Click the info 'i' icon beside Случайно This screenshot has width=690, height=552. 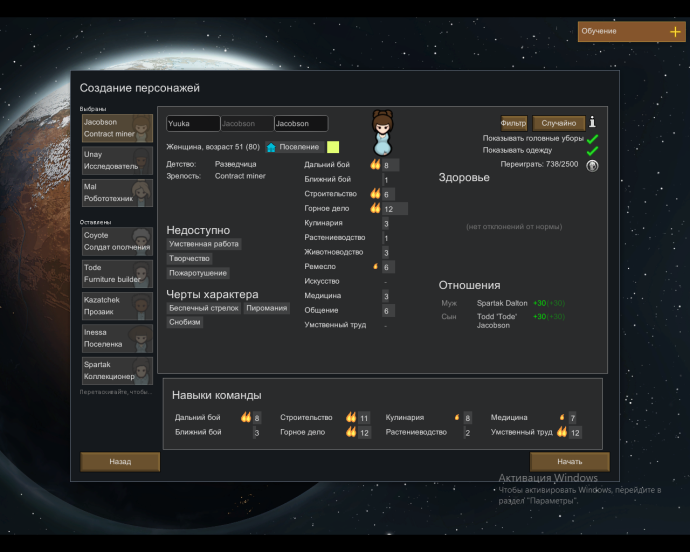pyautogui.click(x=592, y=122)
